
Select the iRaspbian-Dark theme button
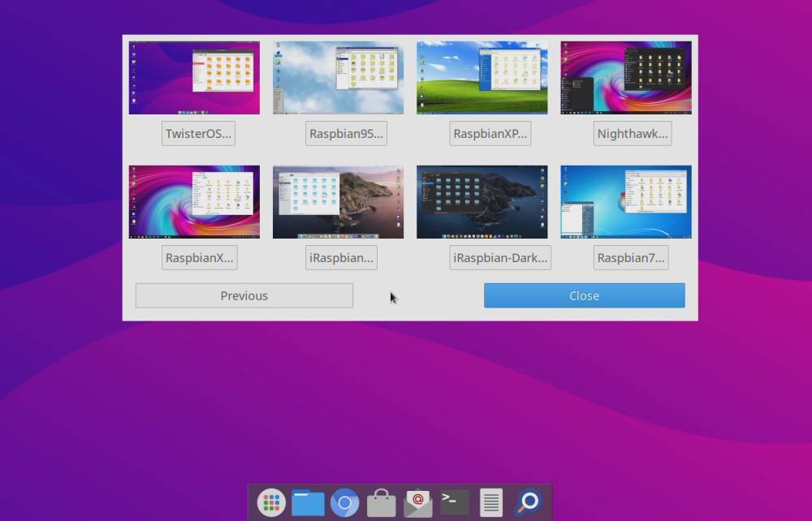500,257
